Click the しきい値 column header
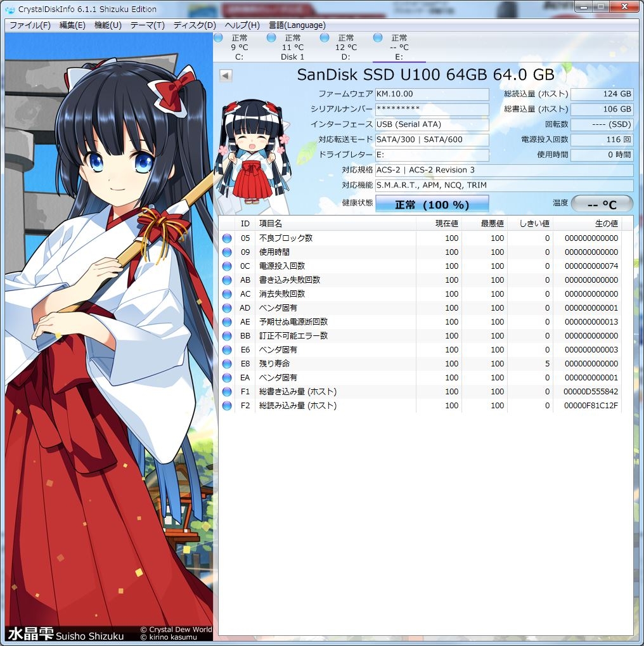The height and width of the screenshot is (646, 644). coord(531,223)
